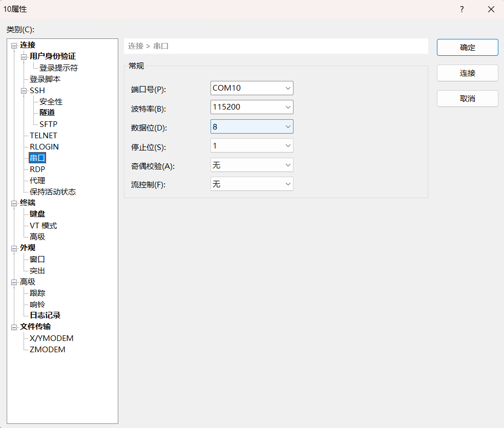Collapse the 连接 tree node

[x=14, y=46]
